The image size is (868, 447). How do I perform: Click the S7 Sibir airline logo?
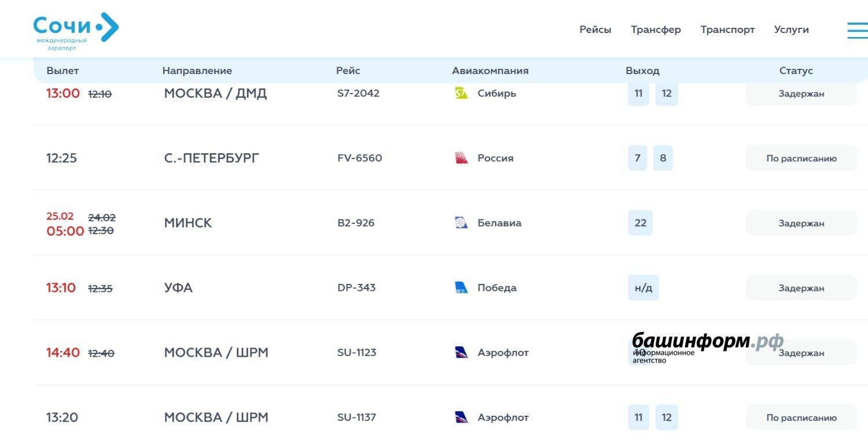[x=461, y=94]
